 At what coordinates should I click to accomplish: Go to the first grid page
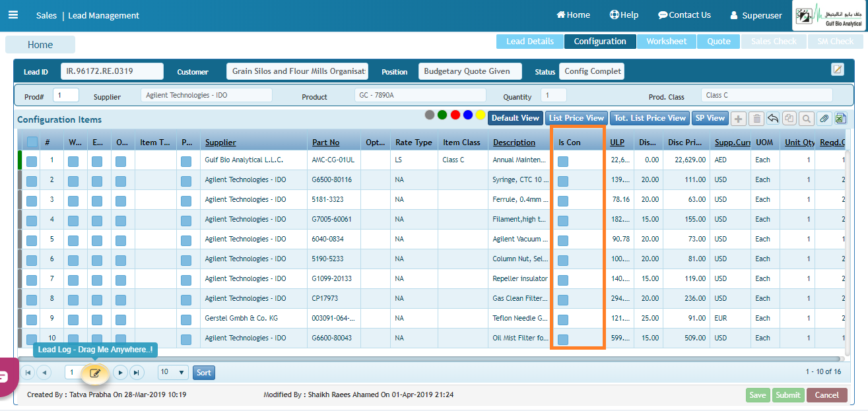pos(28,373)
